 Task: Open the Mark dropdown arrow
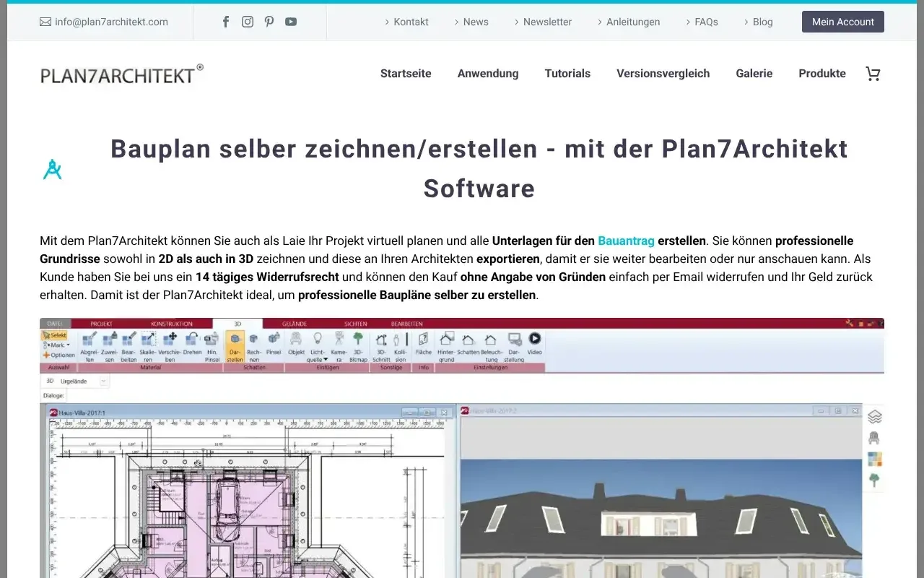click(x=67, y=345)
